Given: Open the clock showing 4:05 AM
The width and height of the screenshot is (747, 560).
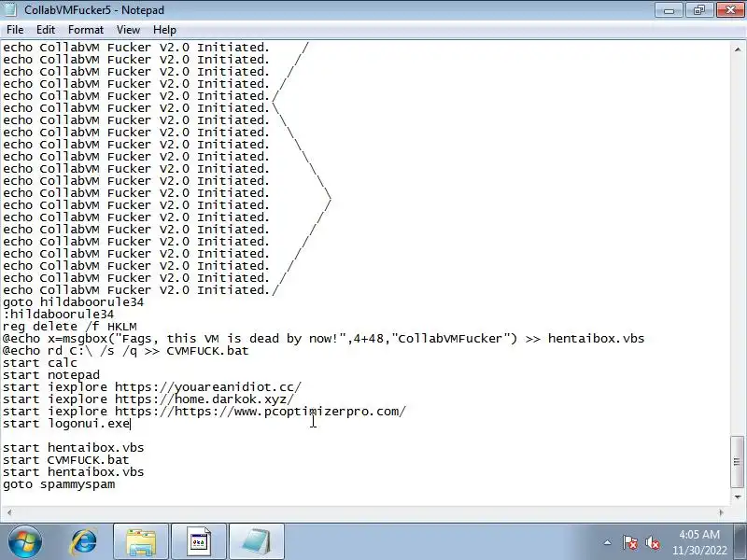Looking at the screenshot, I should click(699, 542).
